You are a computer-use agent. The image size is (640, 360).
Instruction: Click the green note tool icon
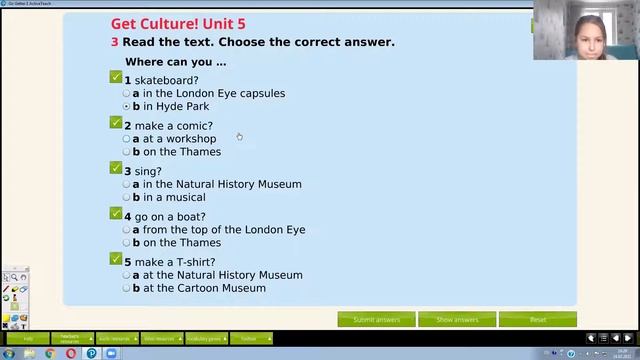tap(15, 306)
